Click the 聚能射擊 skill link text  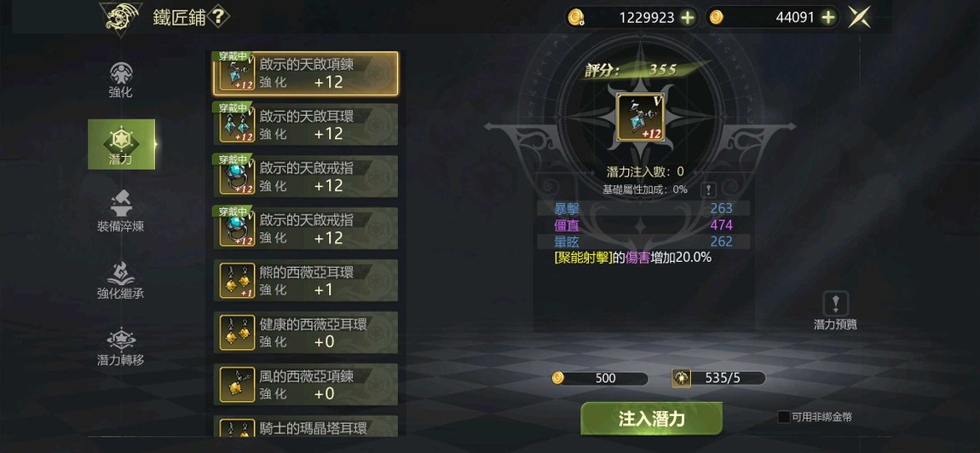(x=583, y=257)
